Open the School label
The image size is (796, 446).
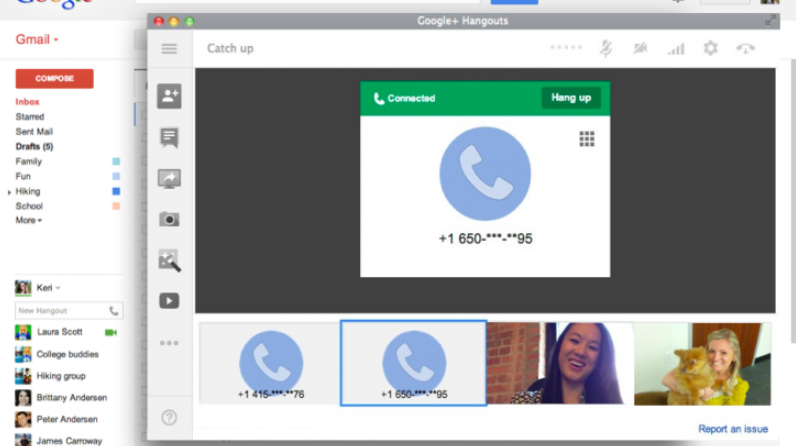pyautogui.click(x=29, y=206)
